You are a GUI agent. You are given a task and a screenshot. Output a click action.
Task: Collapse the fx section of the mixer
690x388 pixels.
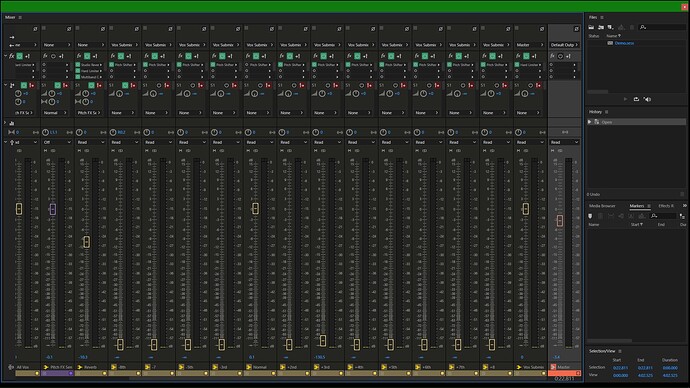[6, 56]
